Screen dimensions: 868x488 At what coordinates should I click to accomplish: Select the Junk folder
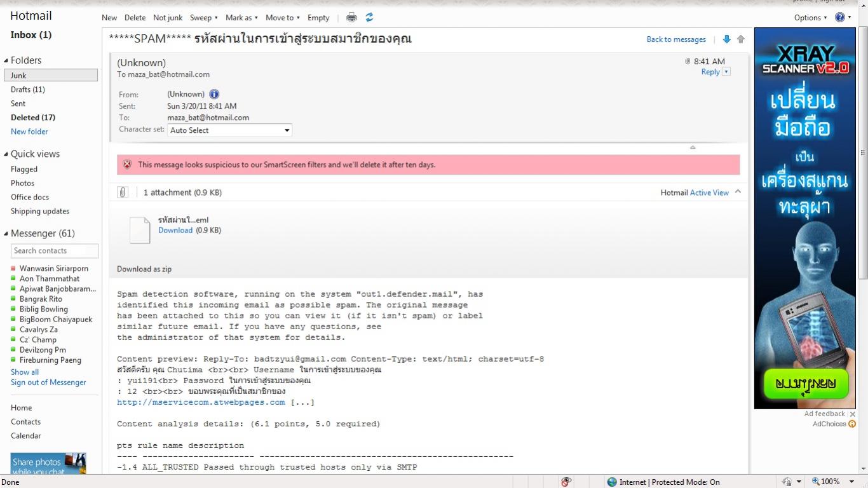pos(51,75)
